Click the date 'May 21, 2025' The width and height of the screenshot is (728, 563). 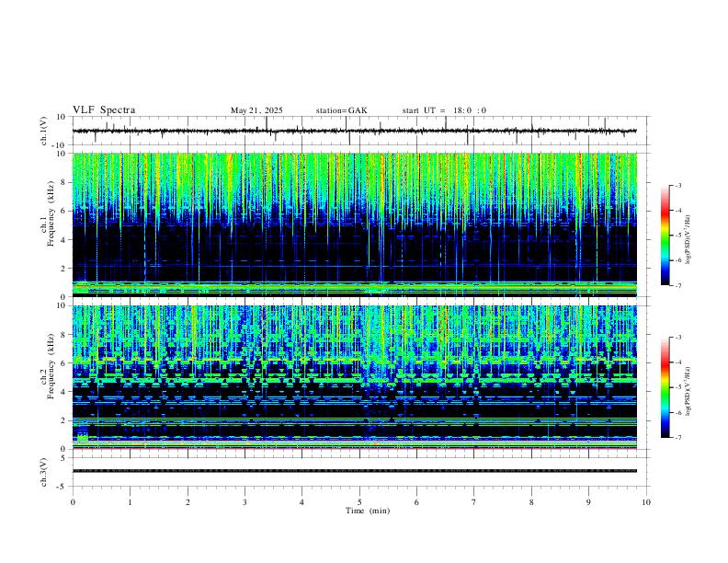256,110
